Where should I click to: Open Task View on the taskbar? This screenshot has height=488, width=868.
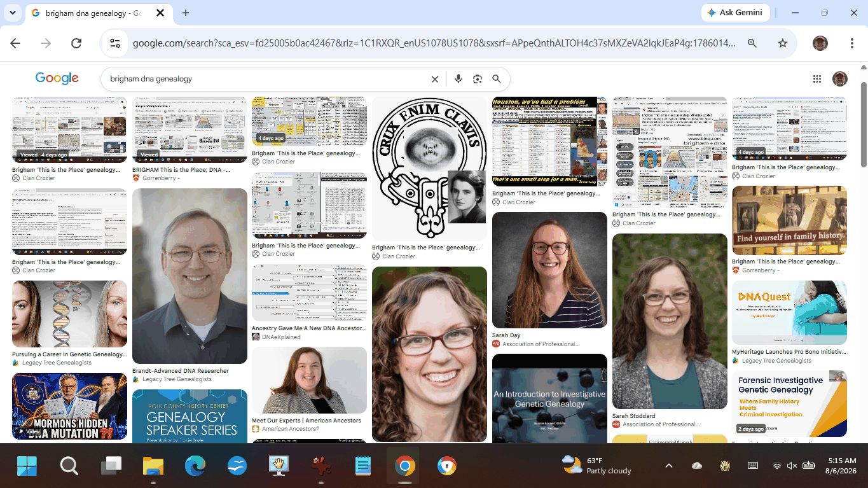click(111, 466)
